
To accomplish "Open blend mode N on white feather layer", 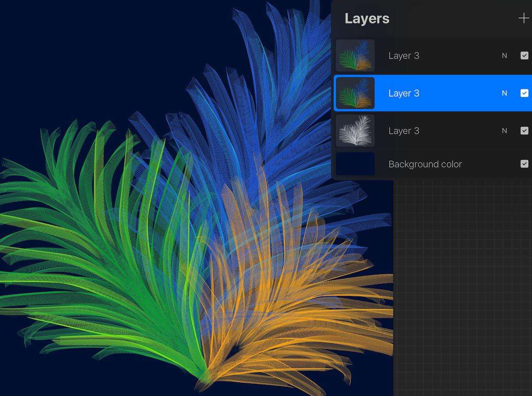I will click(505, 131).
